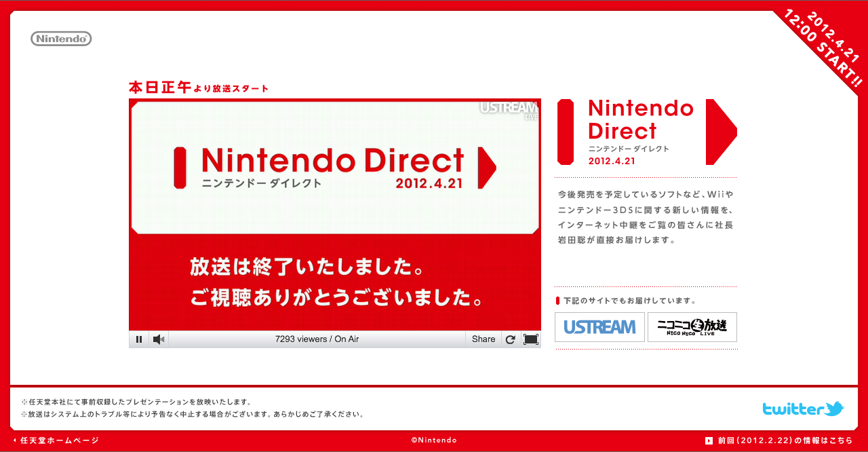Click the USTREAM LIVE watermark in player
This screenshot has width=868, height=452.
[509, 110]
